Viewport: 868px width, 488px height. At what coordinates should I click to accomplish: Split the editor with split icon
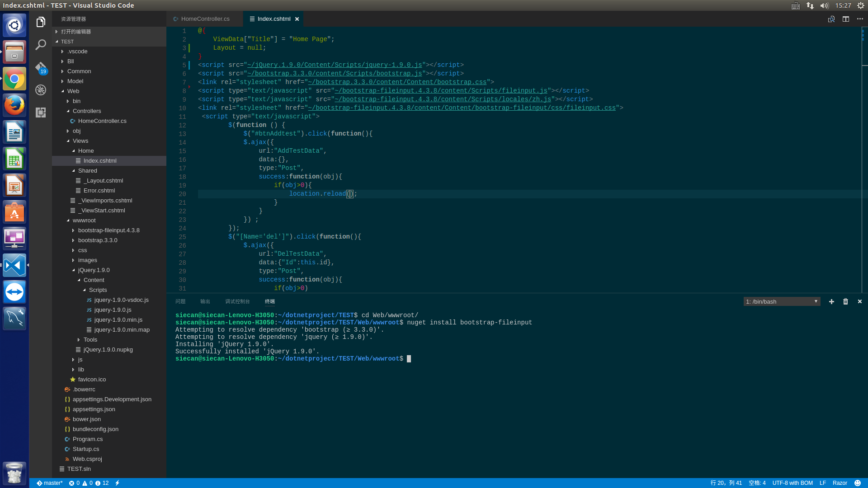point(845,19)
